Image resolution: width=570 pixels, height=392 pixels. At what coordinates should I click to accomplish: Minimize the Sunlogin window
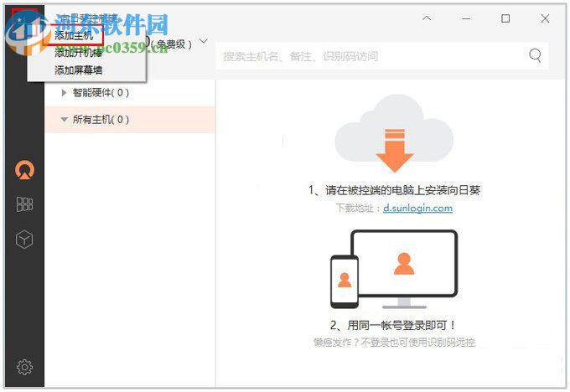[466, 18]
